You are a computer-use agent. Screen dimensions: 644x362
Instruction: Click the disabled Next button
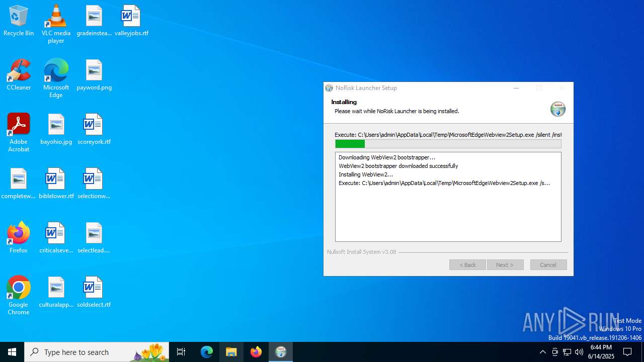505,264
